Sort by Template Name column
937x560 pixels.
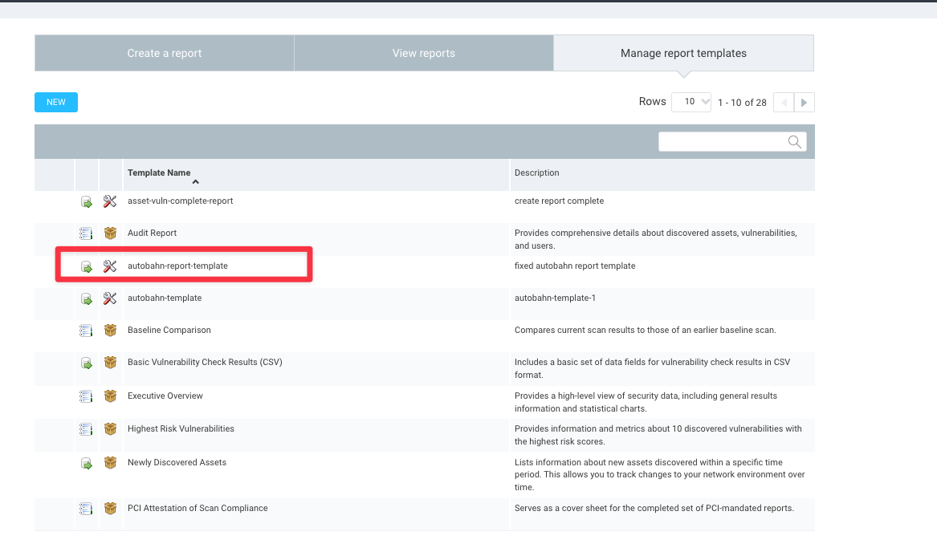[159, 173]
